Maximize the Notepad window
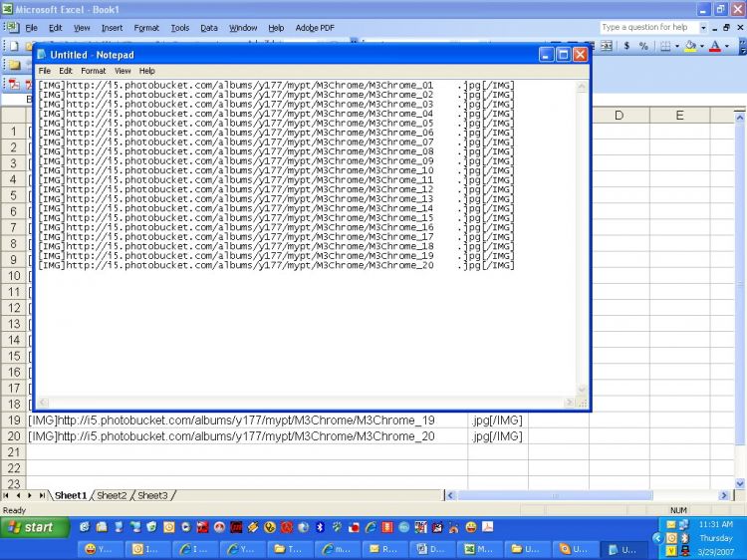The image size is (747, 560). pos(563,55)
